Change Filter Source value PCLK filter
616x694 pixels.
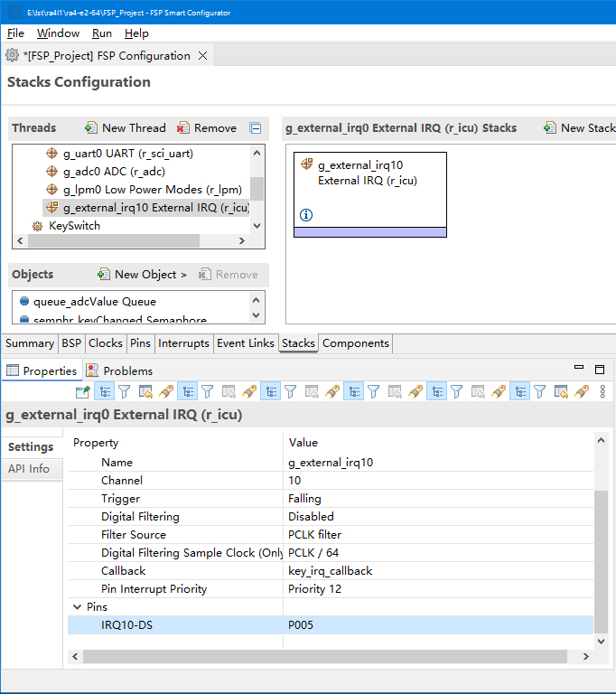438,535
